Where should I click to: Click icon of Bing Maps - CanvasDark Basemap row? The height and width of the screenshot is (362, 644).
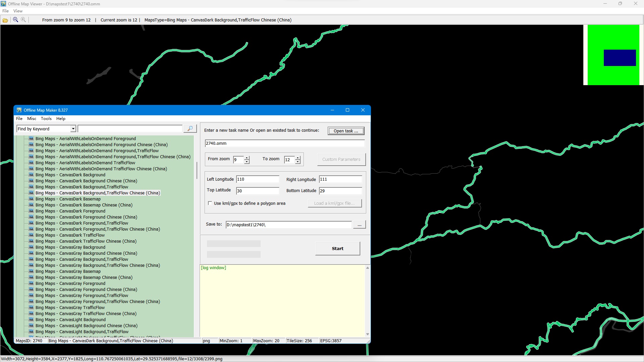tap(31, 199)
